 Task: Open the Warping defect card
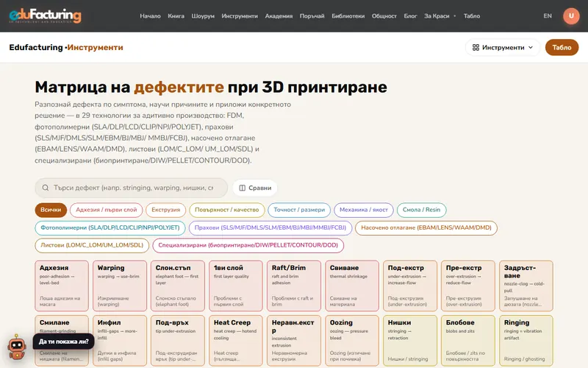point(120,286)
